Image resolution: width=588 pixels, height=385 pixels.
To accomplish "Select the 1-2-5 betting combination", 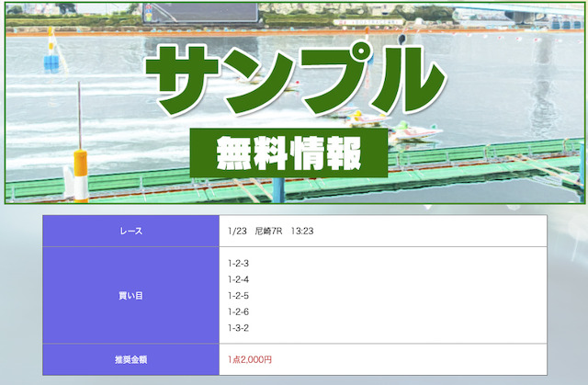I will pos(239,296).
